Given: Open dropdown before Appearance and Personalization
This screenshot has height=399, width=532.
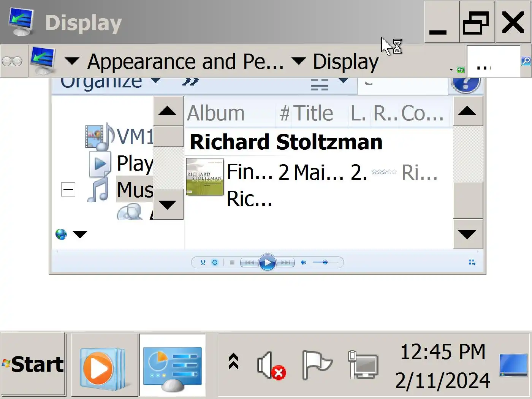Looking at the screenshot, I should [x=72, y=61].
